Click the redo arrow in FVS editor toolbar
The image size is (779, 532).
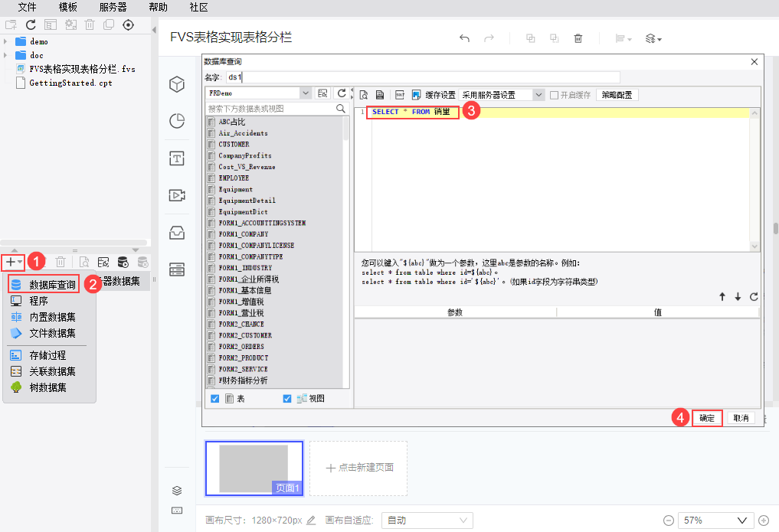(489, 38)
